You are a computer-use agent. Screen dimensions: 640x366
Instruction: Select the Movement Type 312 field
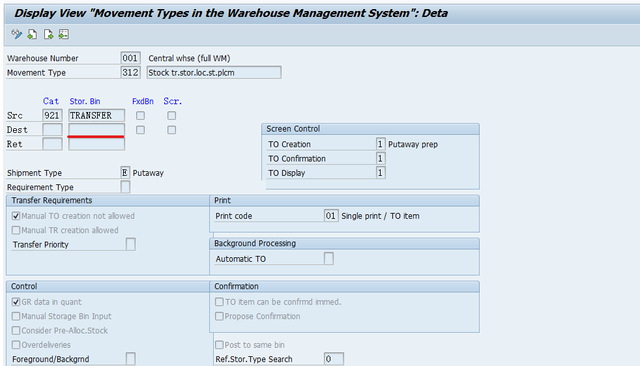(131, 72)
